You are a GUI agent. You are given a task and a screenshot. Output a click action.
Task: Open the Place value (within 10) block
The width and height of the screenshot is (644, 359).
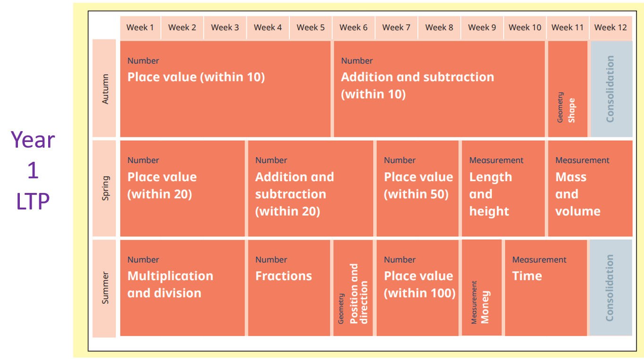225,89
